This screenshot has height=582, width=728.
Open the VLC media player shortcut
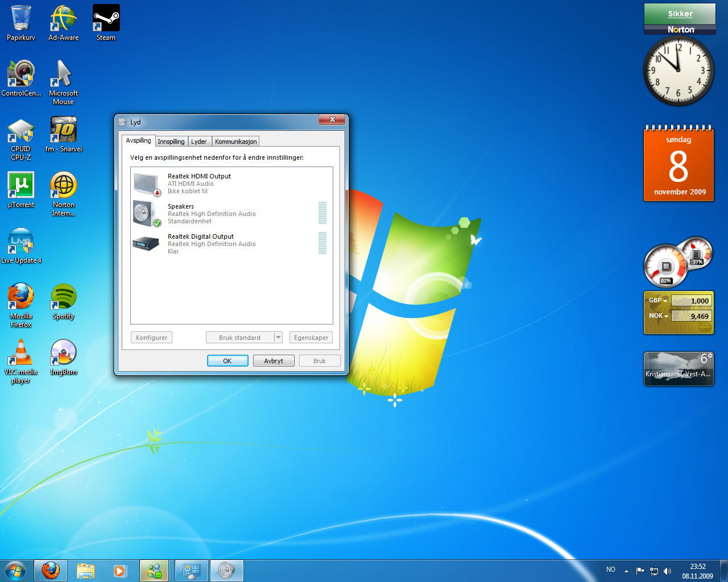pyautogui.click(x=21, y=358)
